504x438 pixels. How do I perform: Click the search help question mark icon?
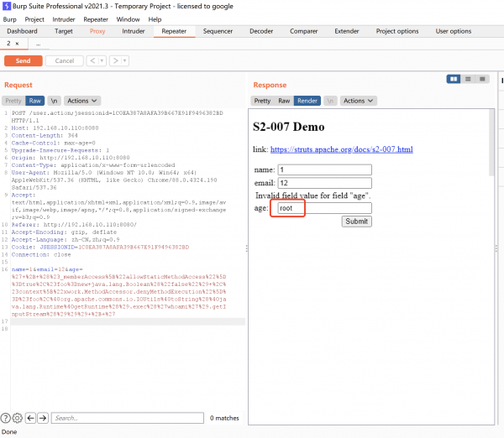pyautogui.click(x=6, y=418)
